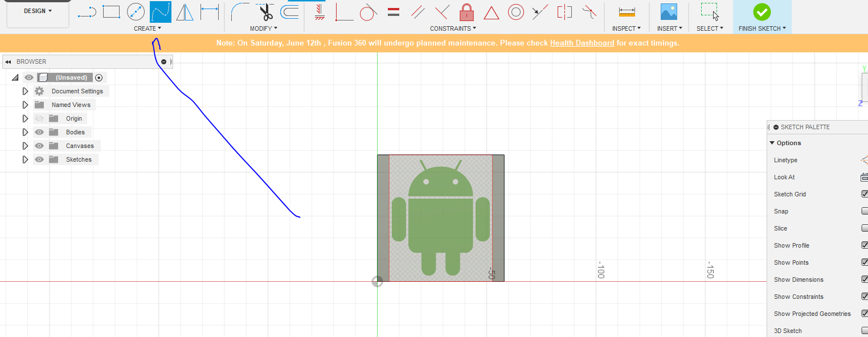Viewport: 868px width, 337px height.
Task: Click the green Finish Sketch checkmark
Action: point(761,11)
